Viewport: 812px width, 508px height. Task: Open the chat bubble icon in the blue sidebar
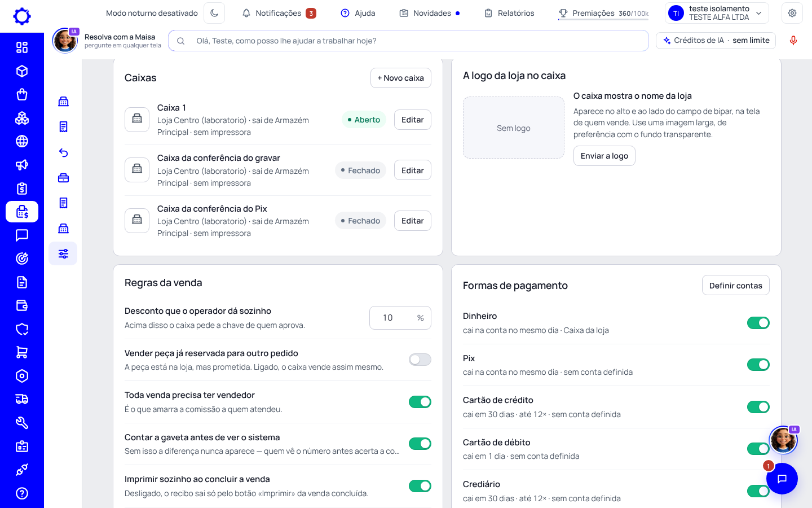(22, 235)
